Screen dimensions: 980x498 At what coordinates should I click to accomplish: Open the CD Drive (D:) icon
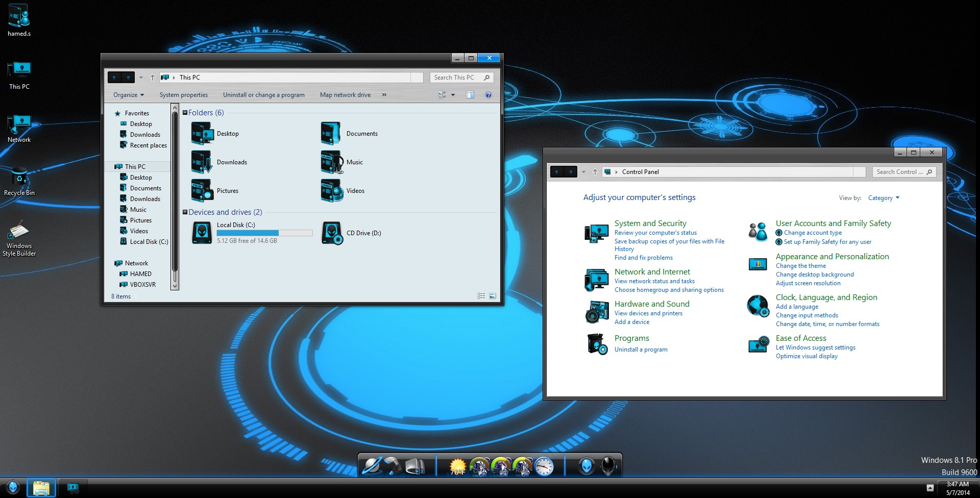[332, 233]
